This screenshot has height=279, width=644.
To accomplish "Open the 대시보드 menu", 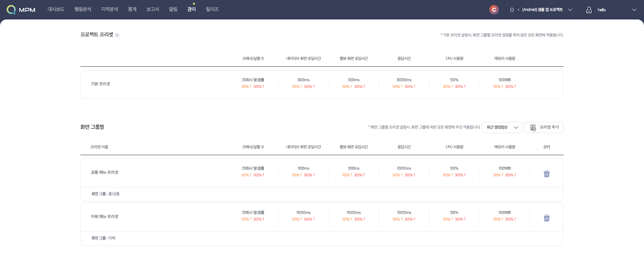I will (56, 9).
